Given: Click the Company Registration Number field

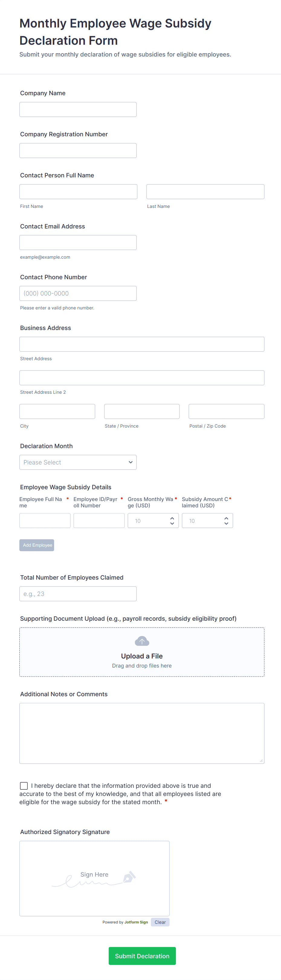Looking at the screenshot, I should pos(78,151).
